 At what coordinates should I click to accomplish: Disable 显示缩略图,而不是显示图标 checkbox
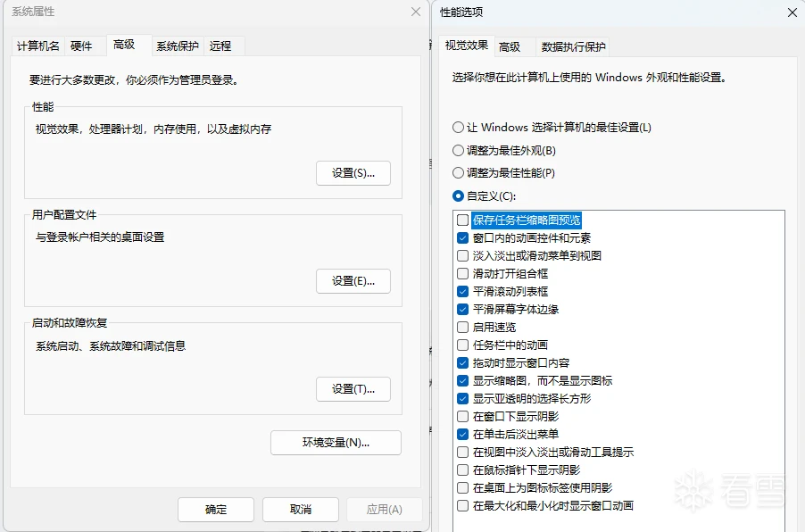[x=462, y=381]
